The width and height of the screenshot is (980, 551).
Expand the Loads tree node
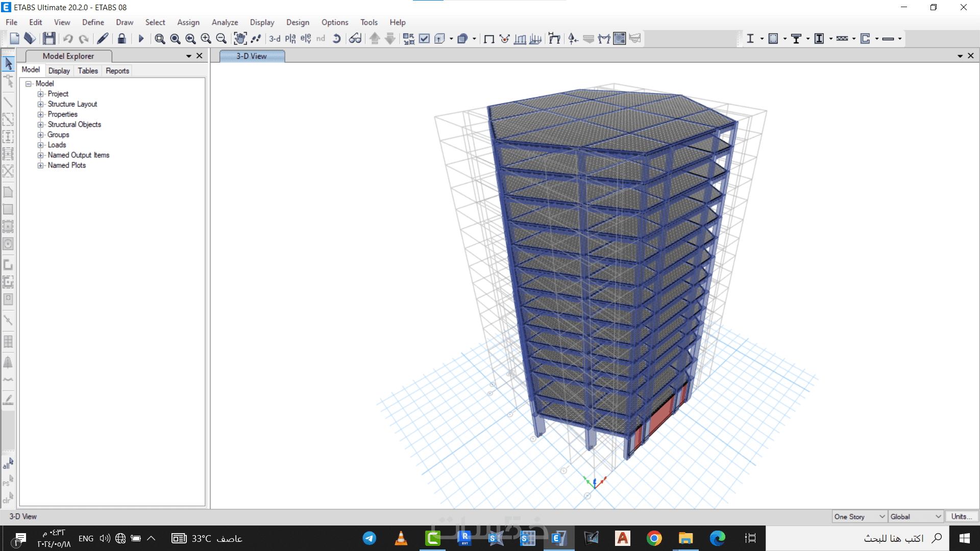[x=40, y=145]
